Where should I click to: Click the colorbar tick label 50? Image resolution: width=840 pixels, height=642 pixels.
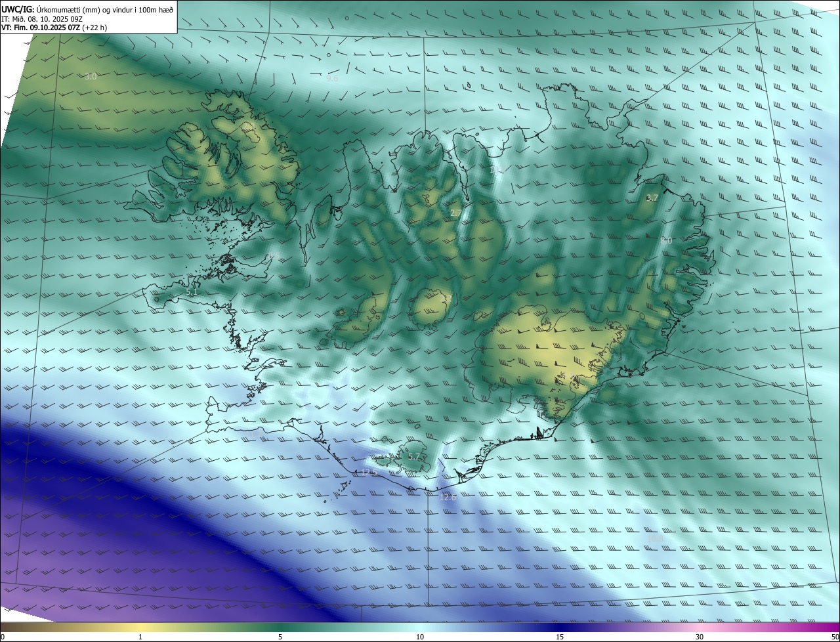coord(835,637)
